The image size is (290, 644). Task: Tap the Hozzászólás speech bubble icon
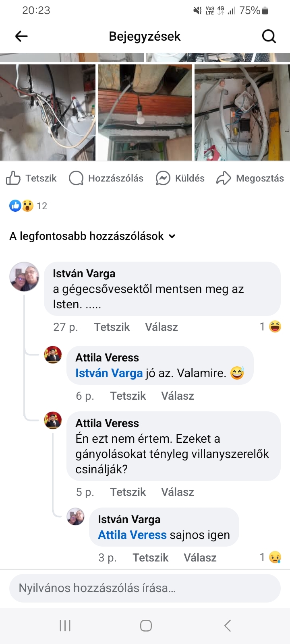click(76, 178)
